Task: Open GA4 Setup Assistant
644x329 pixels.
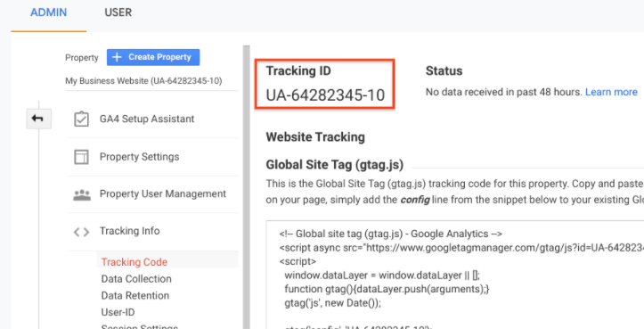Action: (147, 119)
